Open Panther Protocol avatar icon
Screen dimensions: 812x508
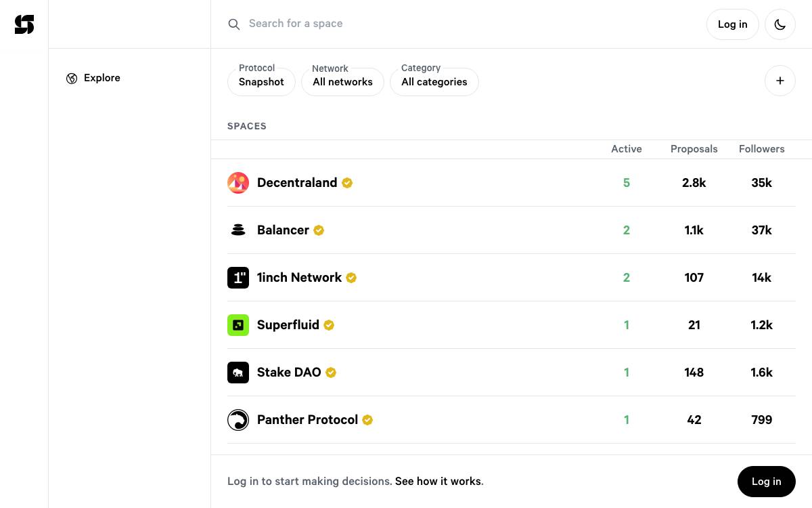coord(238,420)
